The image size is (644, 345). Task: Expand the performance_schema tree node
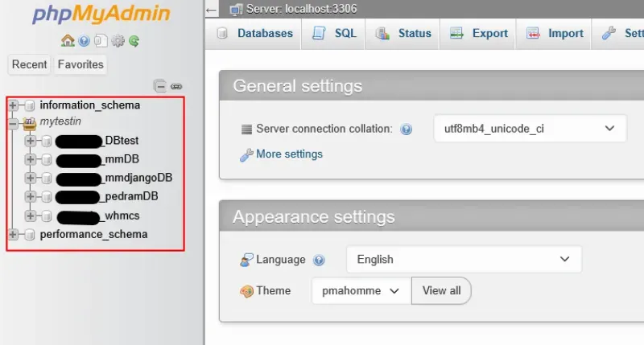click(13, 234)
